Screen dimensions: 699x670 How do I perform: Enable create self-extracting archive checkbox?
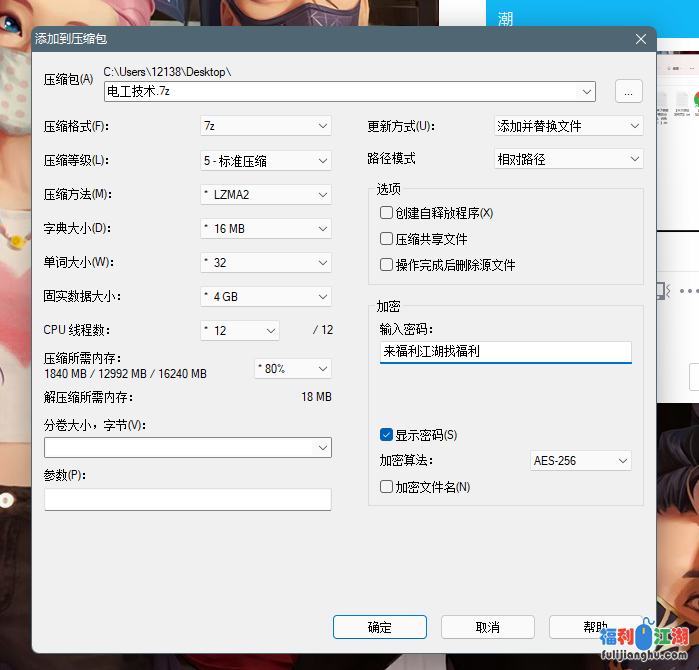386,213
